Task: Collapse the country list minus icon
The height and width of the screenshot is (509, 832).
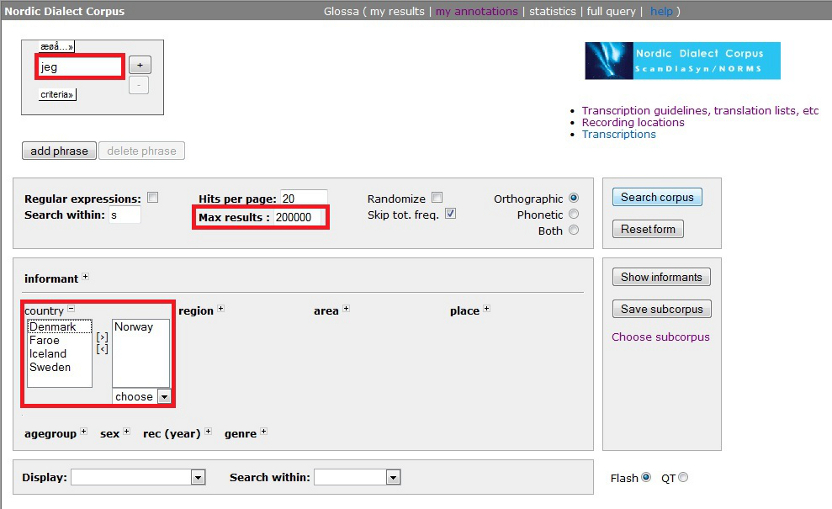Action: [71, 310]
